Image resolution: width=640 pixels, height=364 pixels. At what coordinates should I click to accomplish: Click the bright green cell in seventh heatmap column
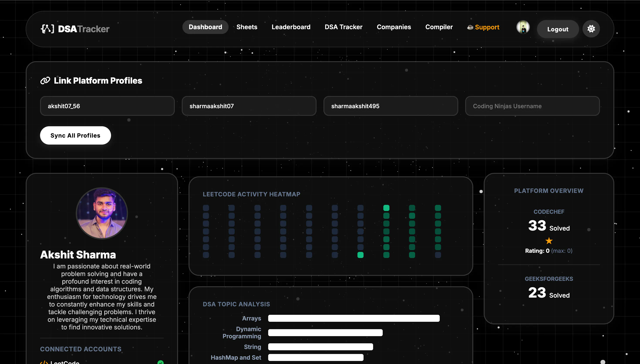(x=360, y=255)
